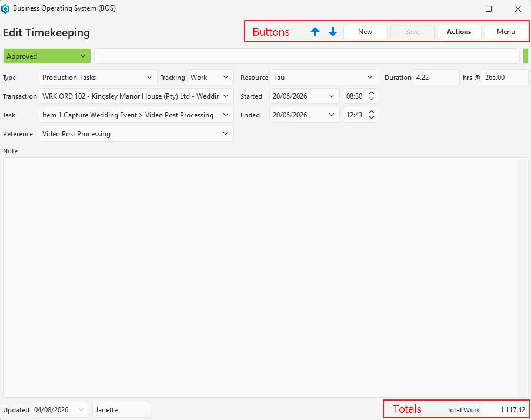Viewport: 531px width, 420px height.
Task: Click the hourly rate field 265.00
Action: click(505, 78)
